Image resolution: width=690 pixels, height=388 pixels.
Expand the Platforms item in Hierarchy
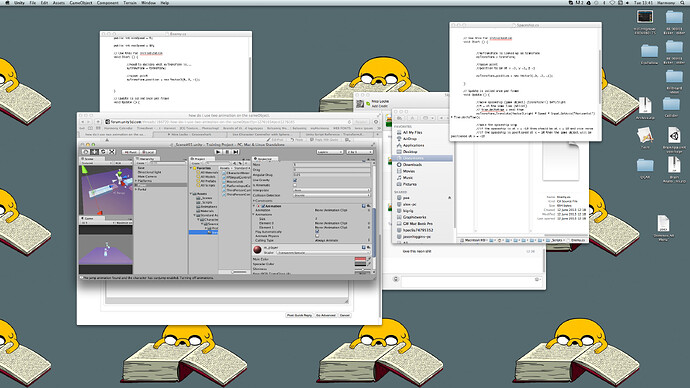(136, 181)
